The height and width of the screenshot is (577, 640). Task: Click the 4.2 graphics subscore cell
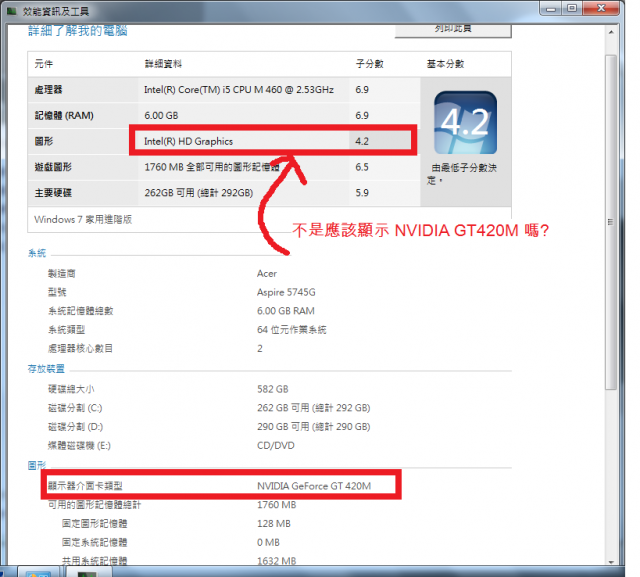pyautogui.click(x=362, y=141)
